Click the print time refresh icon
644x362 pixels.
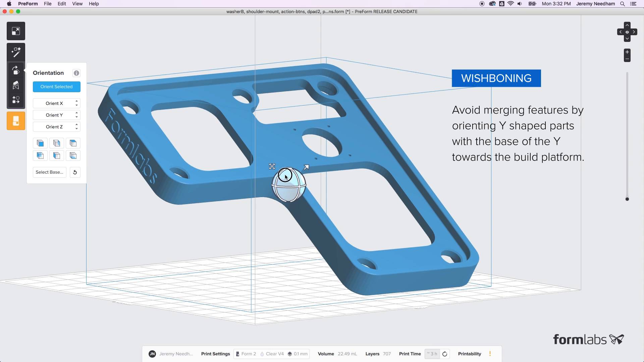click(445, 354)
